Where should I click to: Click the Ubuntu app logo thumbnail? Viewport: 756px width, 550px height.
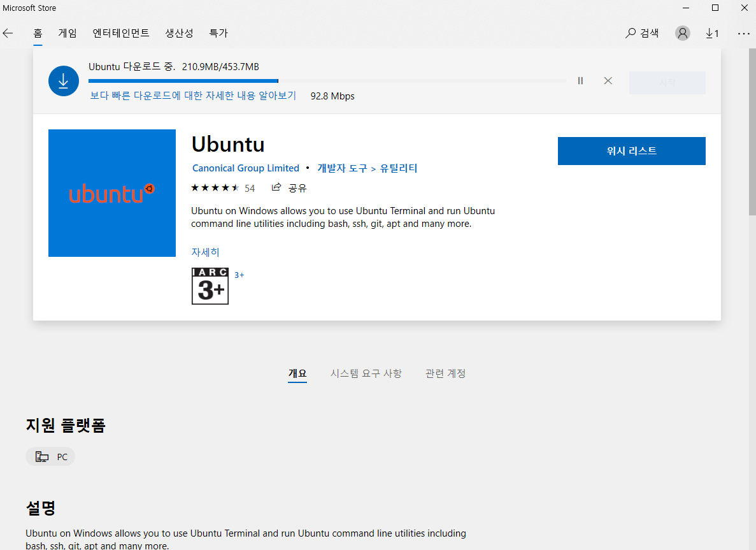112,193
